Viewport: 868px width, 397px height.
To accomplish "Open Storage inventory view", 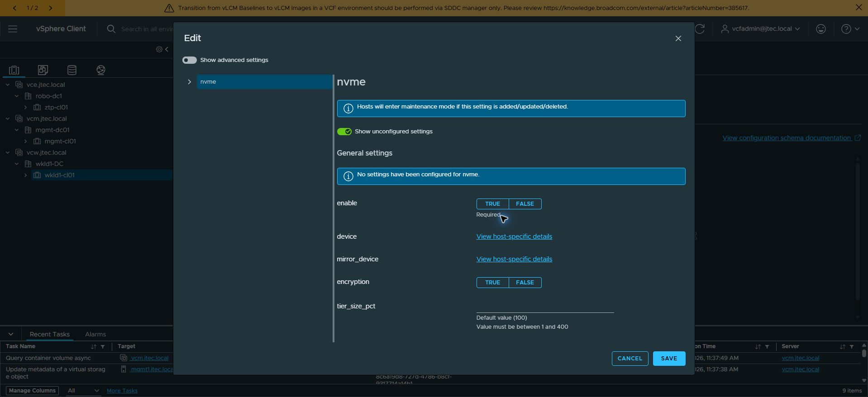I will (x=72, y=70).
